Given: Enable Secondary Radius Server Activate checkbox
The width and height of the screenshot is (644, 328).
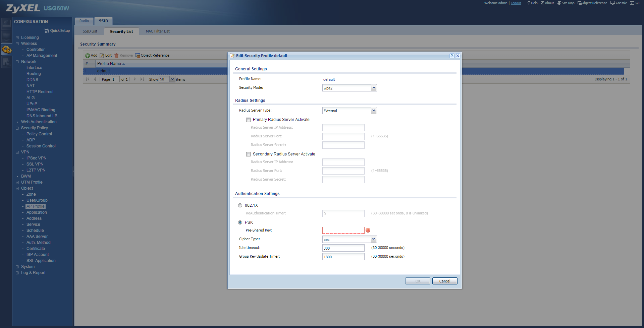Looking at the screenshot, I should (249, 154).
